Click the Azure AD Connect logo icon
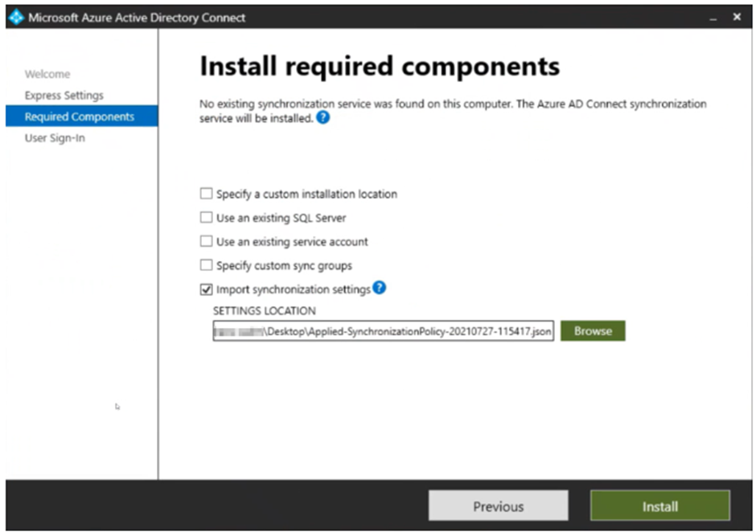This screenshot has height=532, width=756. point(16,18)
